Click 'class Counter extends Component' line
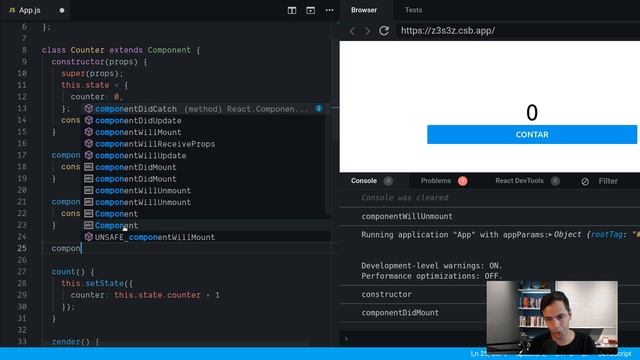Screen dimensions: 640x360 121,50
